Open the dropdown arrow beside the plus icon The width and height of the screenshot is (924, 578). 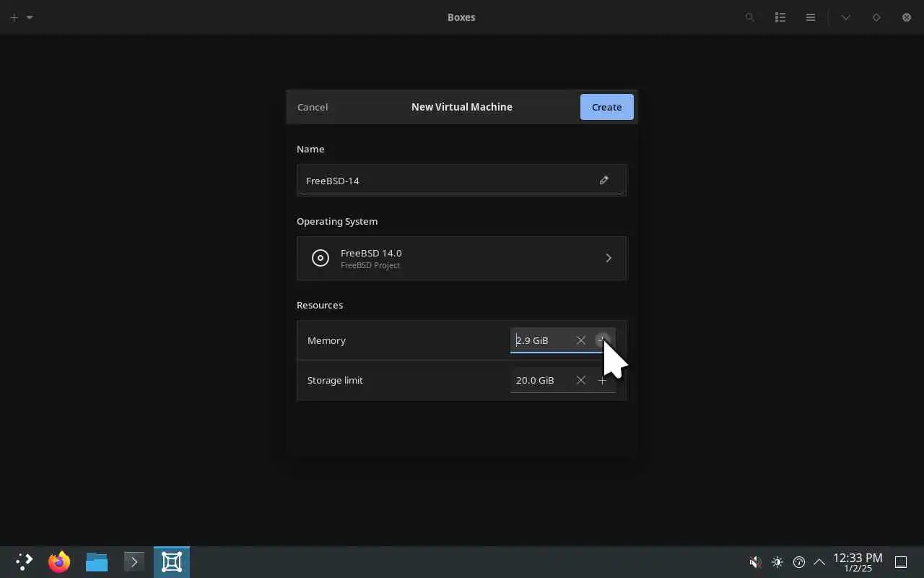click(30, 17)
